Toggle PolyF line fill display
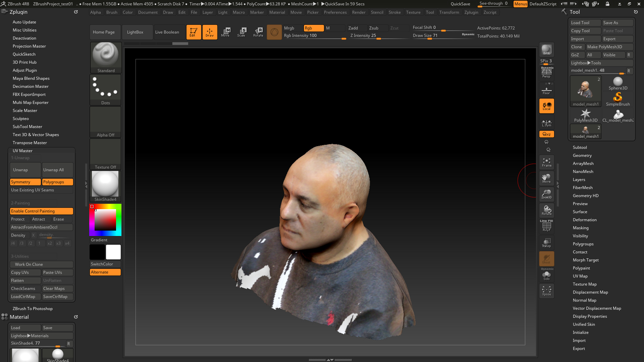 [x=546, y=226]
